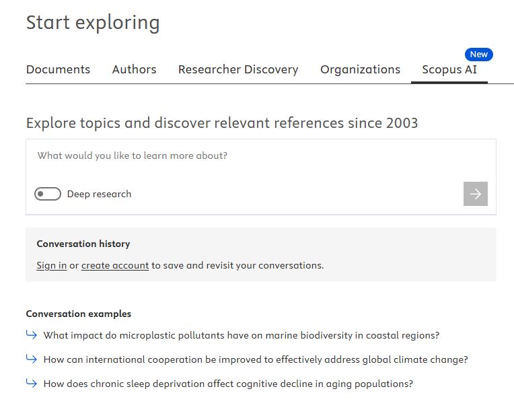This screenshot has width=514, height=420.
Task: Click the Deep research label text
Action: 99,194
